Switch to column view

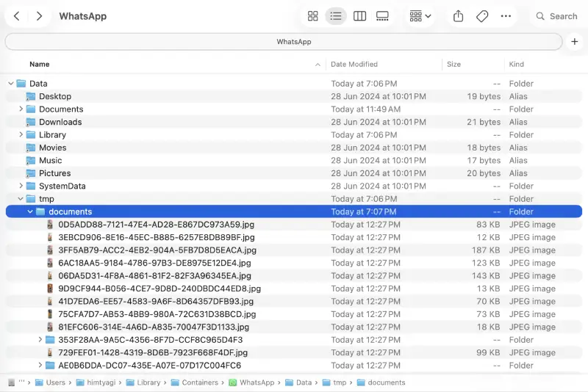(x=359, y=16)
